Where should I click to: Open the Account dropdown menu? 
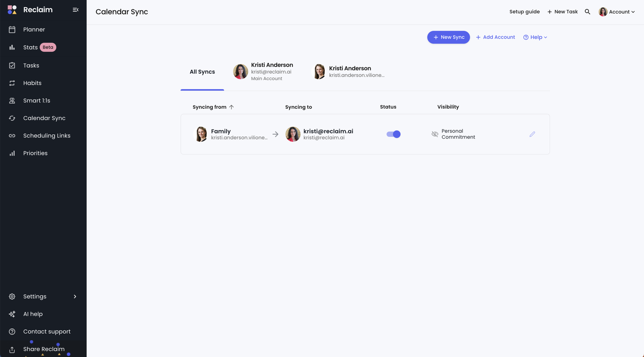click(x=617, y=12)
